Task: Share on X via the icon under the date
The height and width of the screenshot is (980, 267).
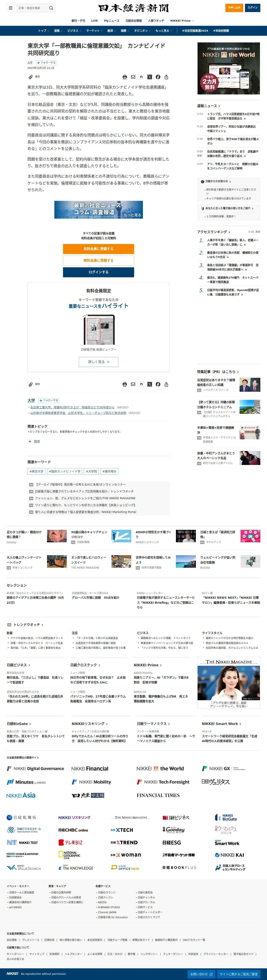Action: (x=150, y=77)
